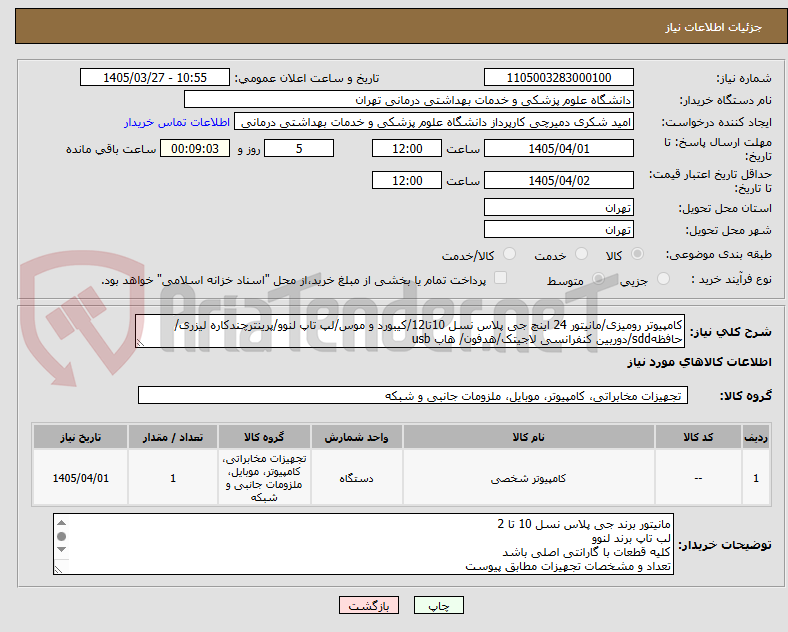Click the need number field 1105003283000100
This screenshot has width=788, height=632.
click(559, 77)
